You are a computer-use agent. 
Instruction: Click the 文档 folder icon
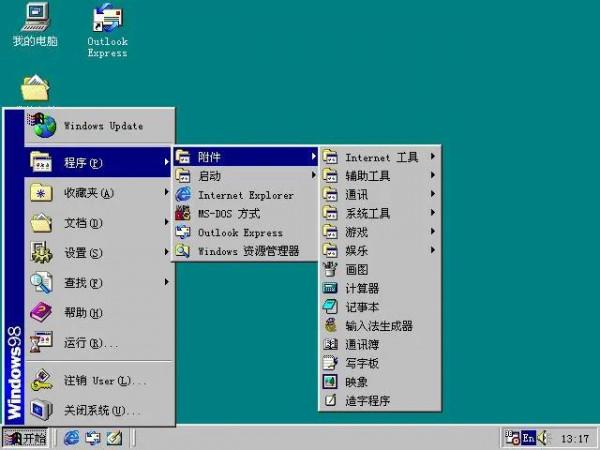click(x=41, y=223)
